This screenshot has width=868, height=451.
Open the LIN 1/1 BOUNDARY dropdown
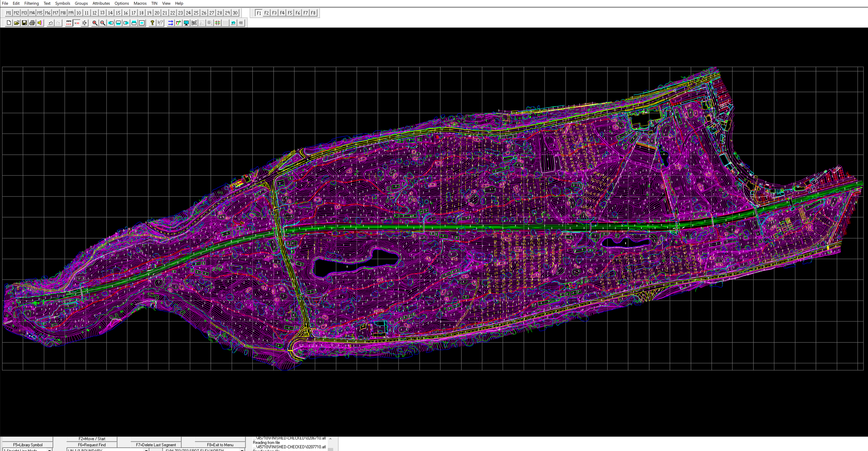coord(108,450)
